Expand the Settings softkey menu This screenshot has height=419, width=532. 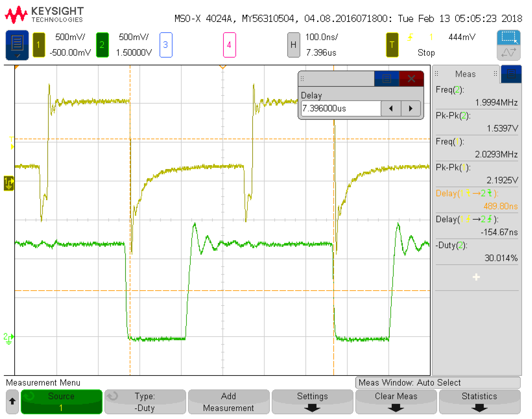tap(312, 402)
